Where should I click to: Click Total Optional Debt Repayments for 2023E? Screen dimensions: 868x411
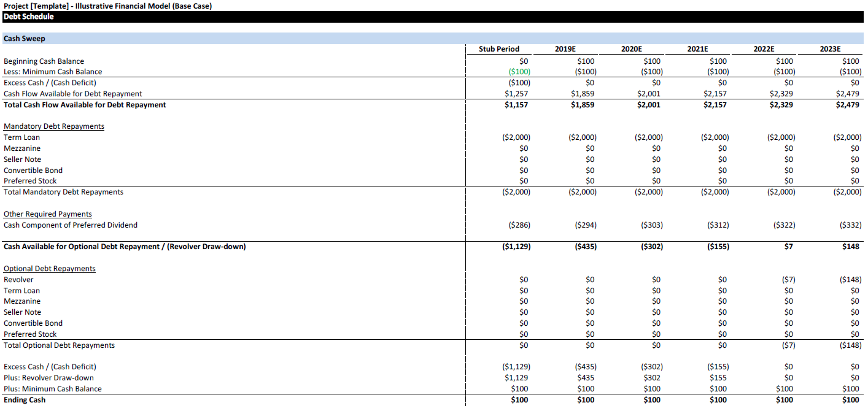click(850, 345)
